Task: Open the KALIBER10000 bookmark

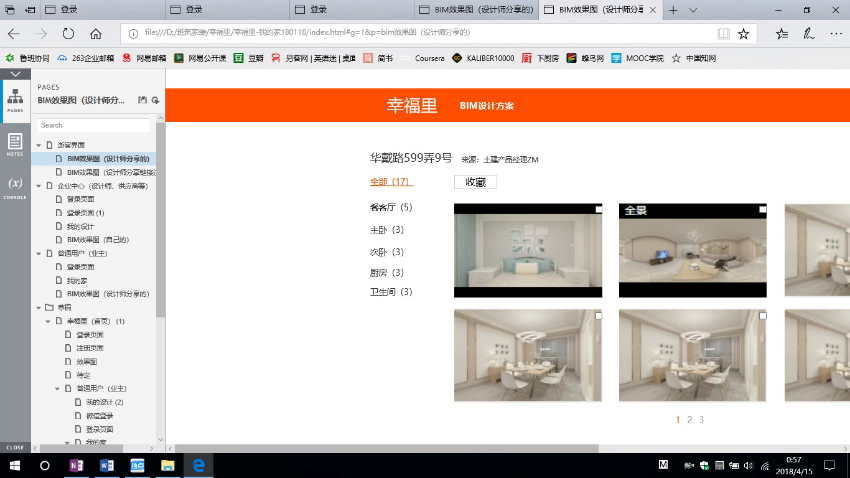Action: (x=484, y=58)
